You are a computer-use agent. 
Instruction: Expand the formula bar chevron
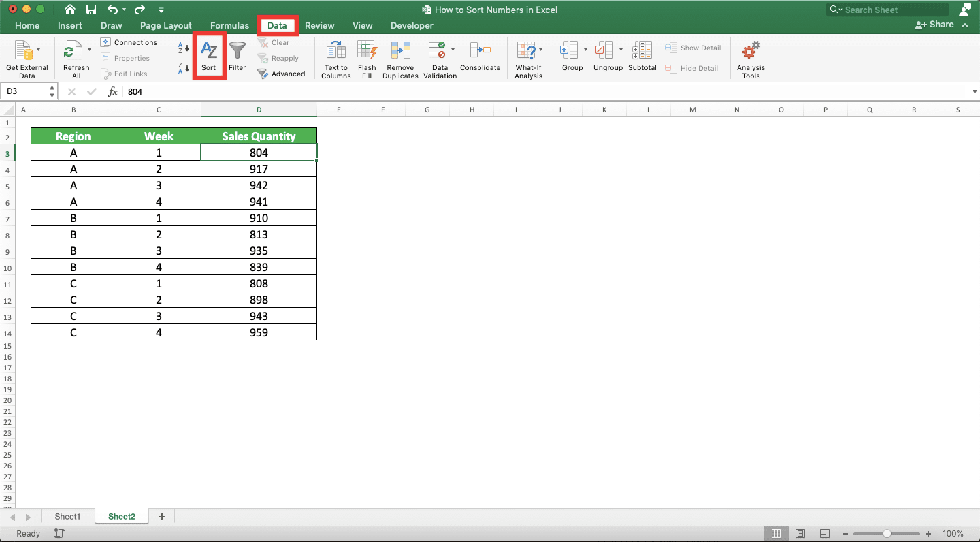click(975, 91)
